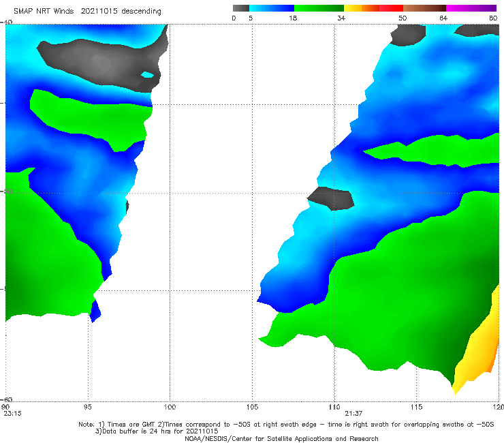The height and width of the screenshot is (443, 504).
Task: Click the color scale label '64'
Action: pyautogui.click(x=443, y=18)
